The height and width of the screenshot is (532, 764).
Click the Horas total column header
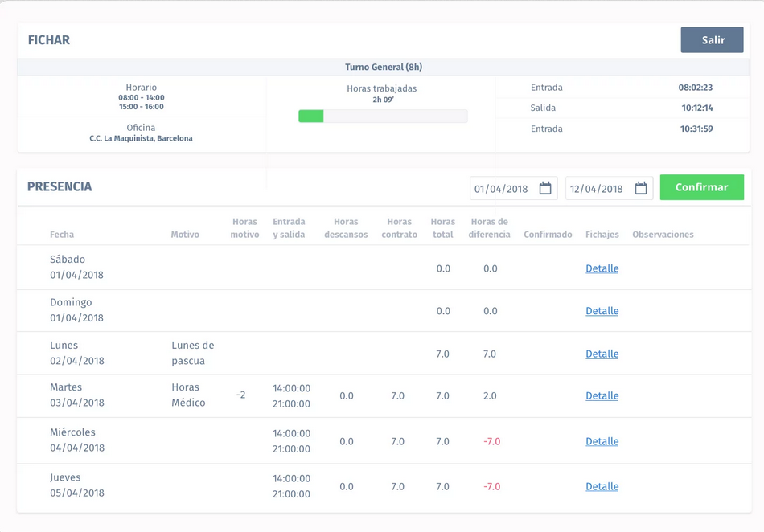pos(442,228)
